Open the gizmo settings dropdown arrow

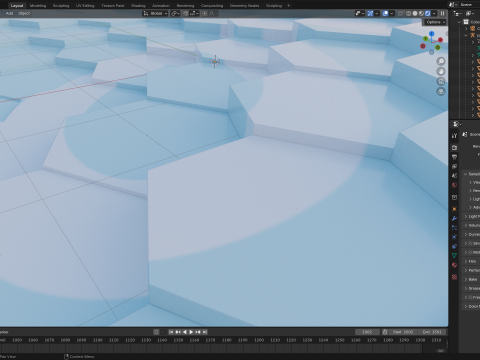point(377,13)
